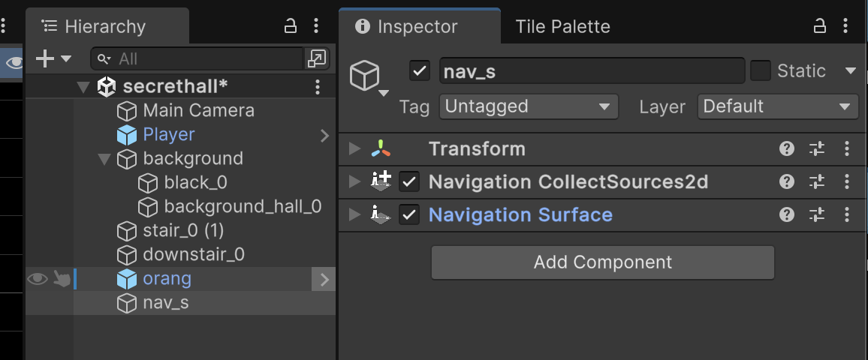Open secrethall scene options menu
The image size is (868, 360).
point(318,87)
